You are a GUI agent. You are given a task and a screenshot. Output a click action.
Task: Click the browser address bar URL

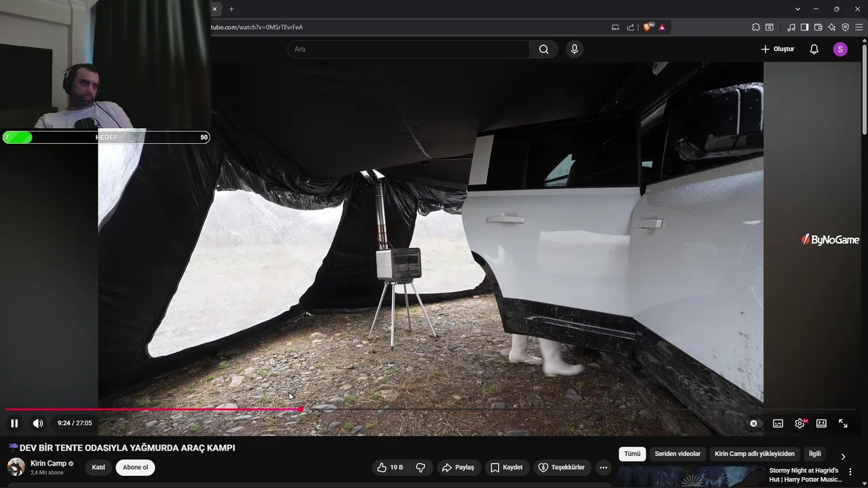coord(258,27)
